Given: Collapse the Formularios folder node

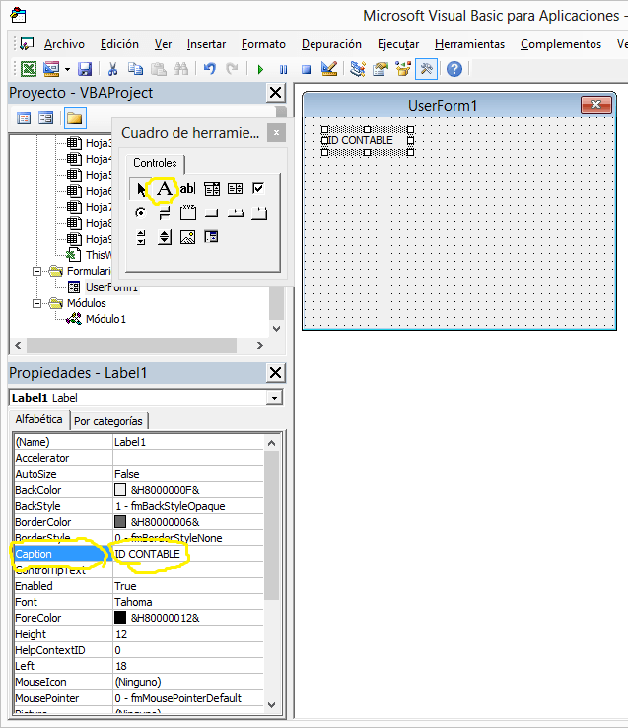Looking at the screenshot, I should click(x=39, y=271).
